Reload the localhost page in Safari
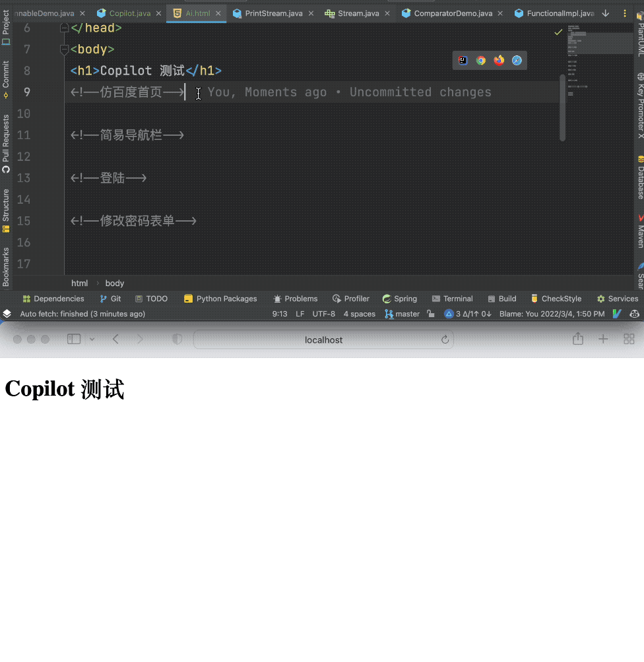 pyautogui.click(x=445, y=340)
